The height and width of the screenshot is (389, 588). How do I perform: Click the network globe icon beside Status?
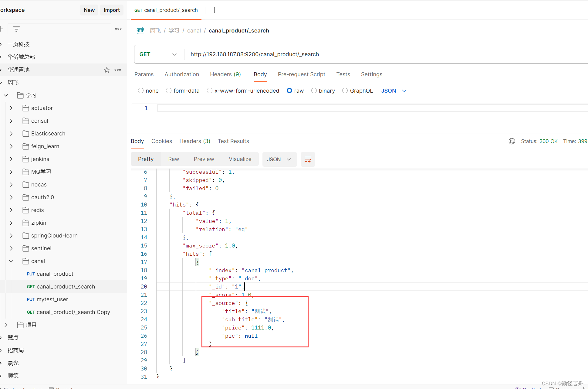(x=512, y=141)
